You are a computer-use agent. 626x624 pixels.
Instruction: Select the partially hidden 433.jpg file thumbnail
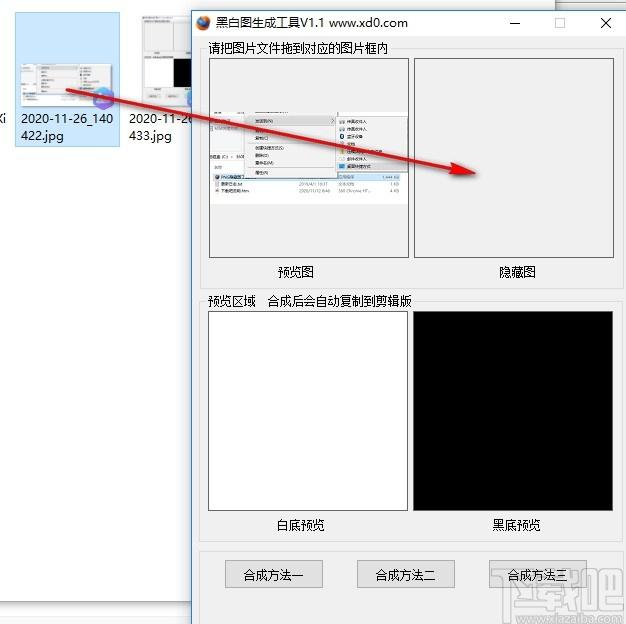[x=167, y=62]
